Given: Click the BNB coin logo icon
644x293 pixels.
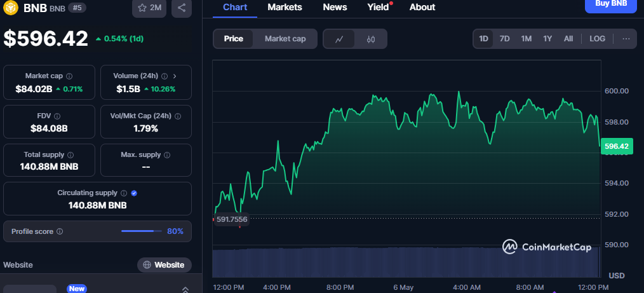Looking at the screenshot, I should tap(11, 8).
